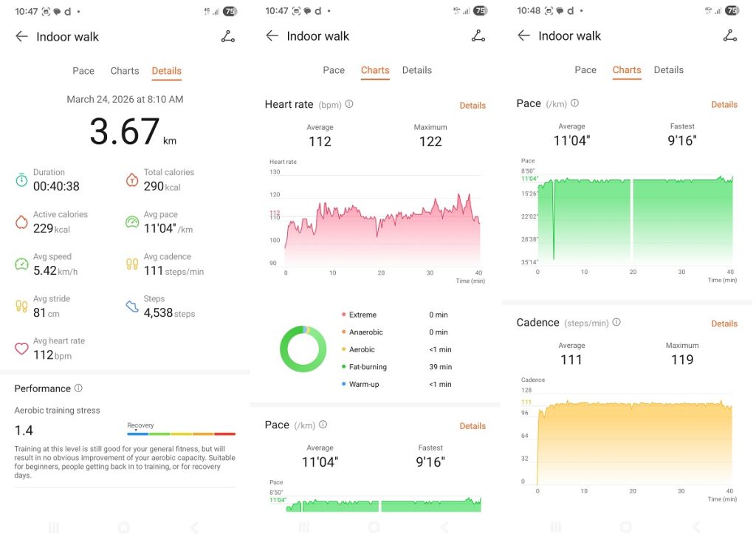Tap the stopwatch icon beside Duration

(x=21, y=179)
